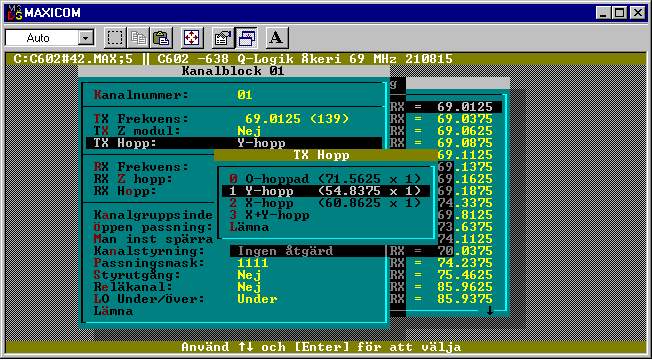Select the LO Under/Över setting
This screenshot has height=360, width=652.
[x=234, y=299]
